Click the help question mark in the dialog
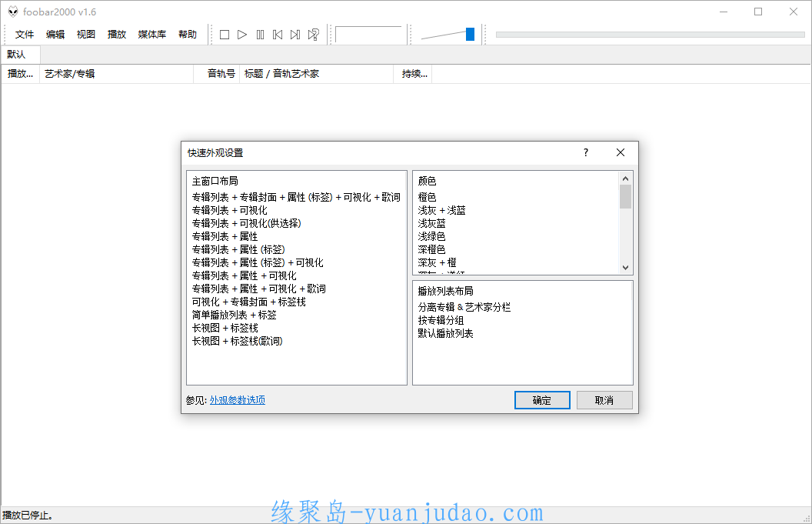This screenshot has width=812, height=524. (x=586, y=152)
